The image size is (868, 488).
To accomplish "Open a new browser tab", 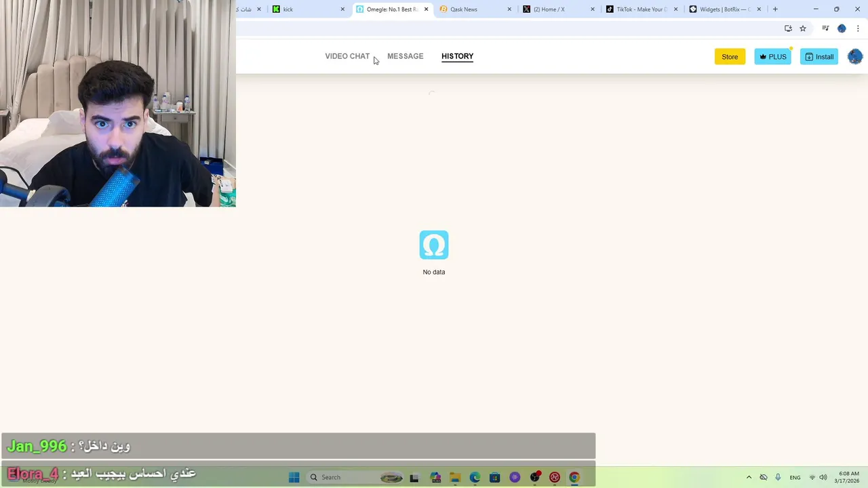I will click(775, 9).
